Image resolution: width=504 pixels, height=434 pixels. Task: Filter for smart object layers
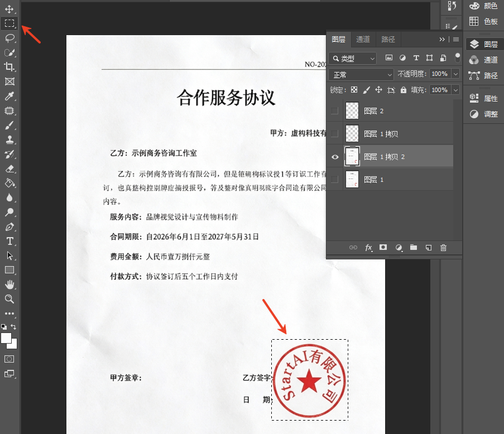[x=443, y=58]
